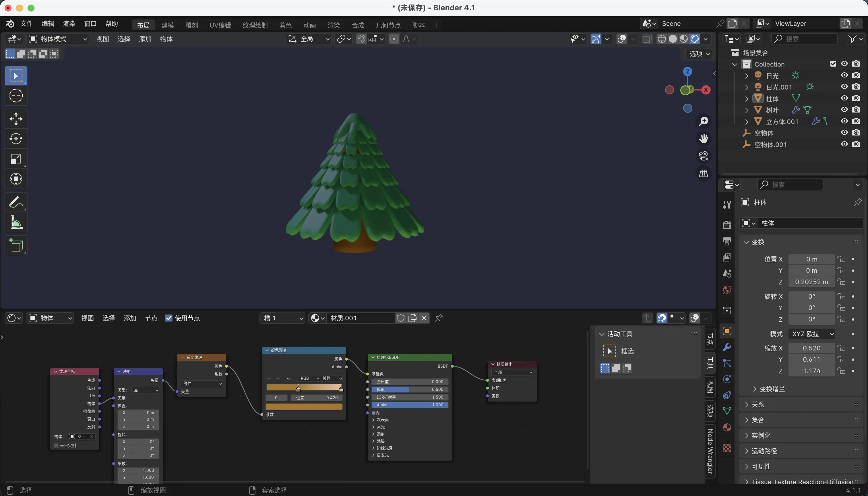Open the Modifiers wrench properties tab
Viewport: 868px width, 496px height.
coord(726,347)
